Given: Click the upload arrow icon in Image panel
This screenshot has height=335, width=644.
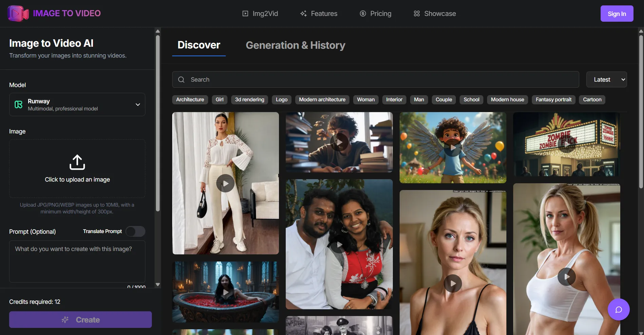Looking at the screenshot, I should click(x=77, y=162).
